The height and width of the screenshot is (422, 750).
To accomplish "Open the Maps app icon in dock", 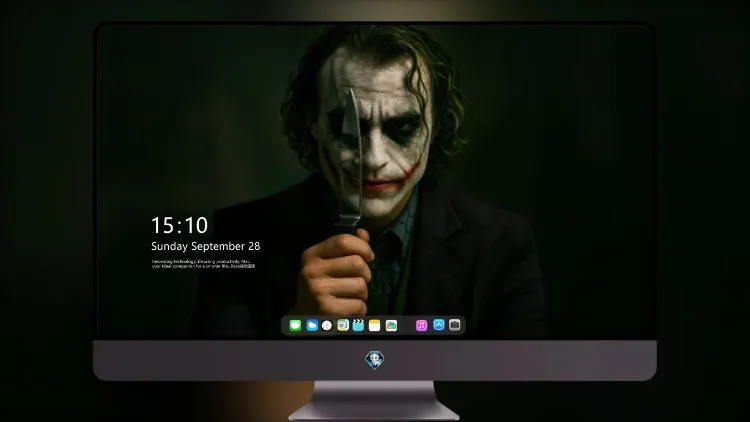I will pos(343,325).
